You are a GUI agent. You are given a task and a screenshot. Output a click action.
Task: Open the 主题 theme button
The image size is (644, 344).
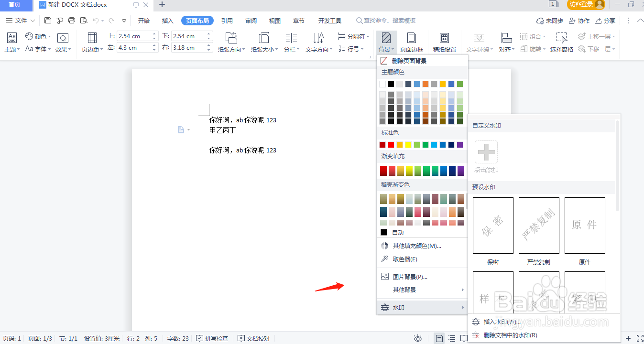12,42
